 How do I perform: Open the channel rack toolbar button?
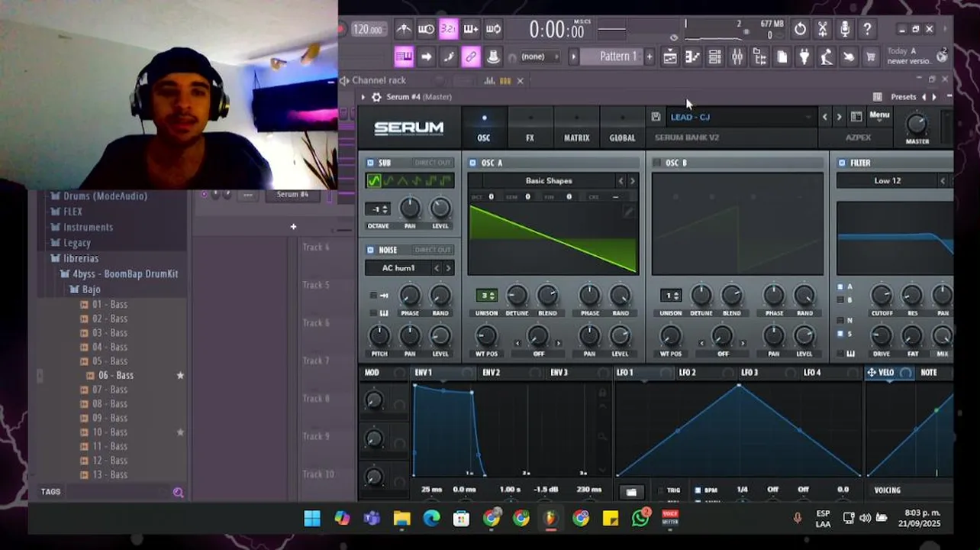(x=714, y=57)
